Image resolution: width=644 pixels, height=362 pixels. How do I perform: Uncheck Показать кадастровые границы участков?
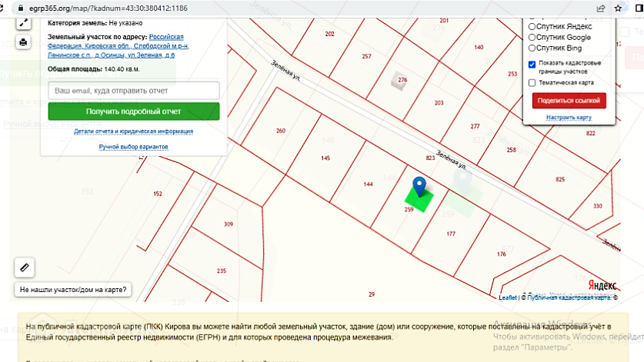[532, 65]
